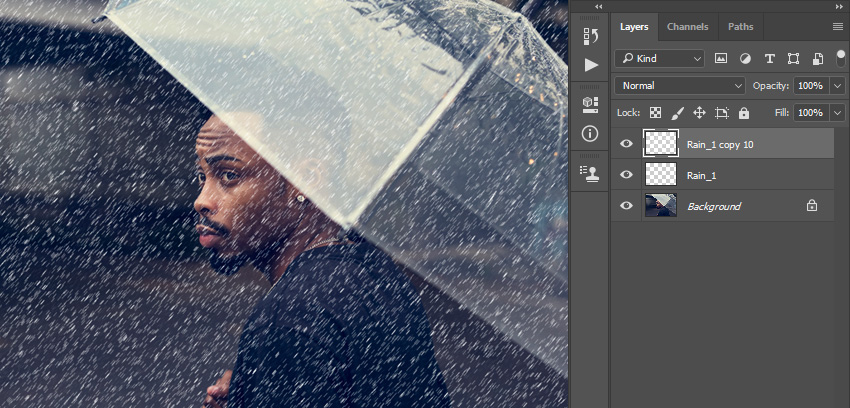Click the Fill label
This screenshot has width=850, height=408.
[x=782, y=113]
